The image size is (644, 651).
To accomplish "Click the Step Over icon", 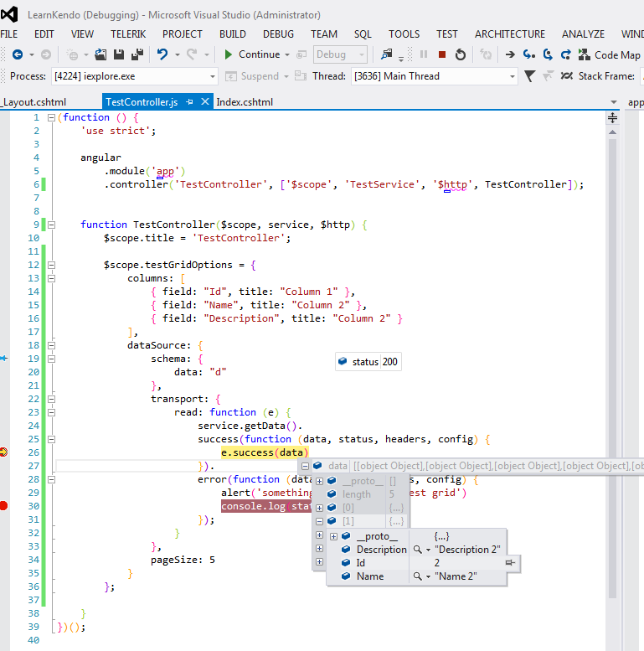I will click(548, 54).
